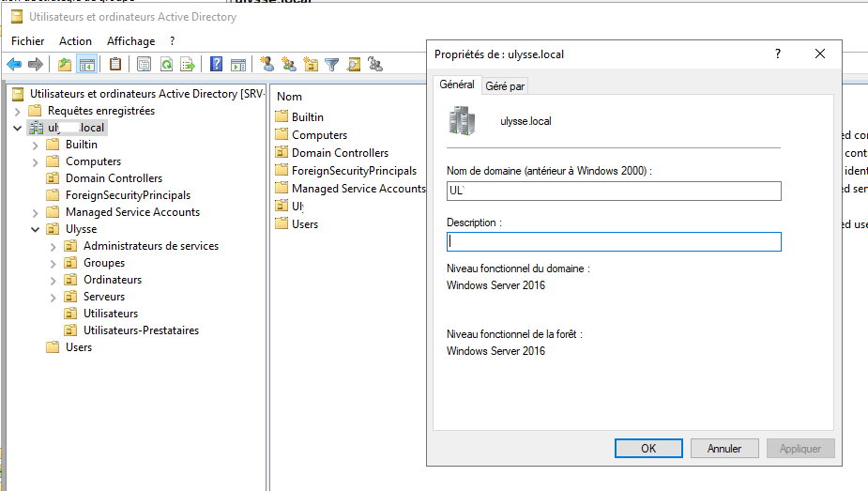The image size is (868, 491).
Task: Expand Requêtes enregistrées node
Action: pyautogui.click(x=17, y=112)
